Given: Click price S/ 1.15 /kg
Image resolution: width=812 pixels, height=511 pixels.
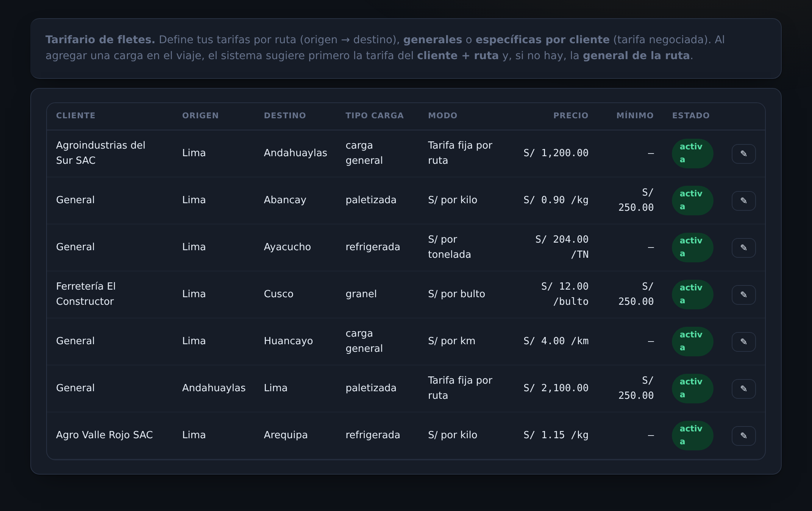Looking at the screenshot, I should tap(556, 435).
